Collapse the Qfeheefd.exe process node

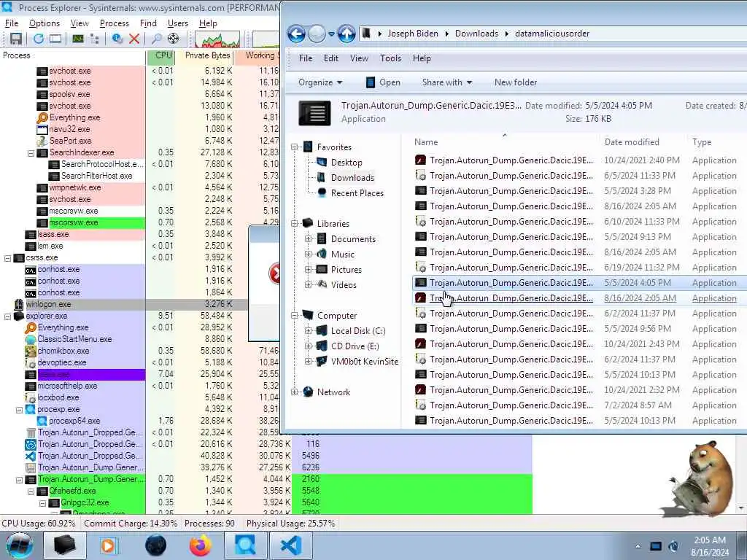point(31,491)
